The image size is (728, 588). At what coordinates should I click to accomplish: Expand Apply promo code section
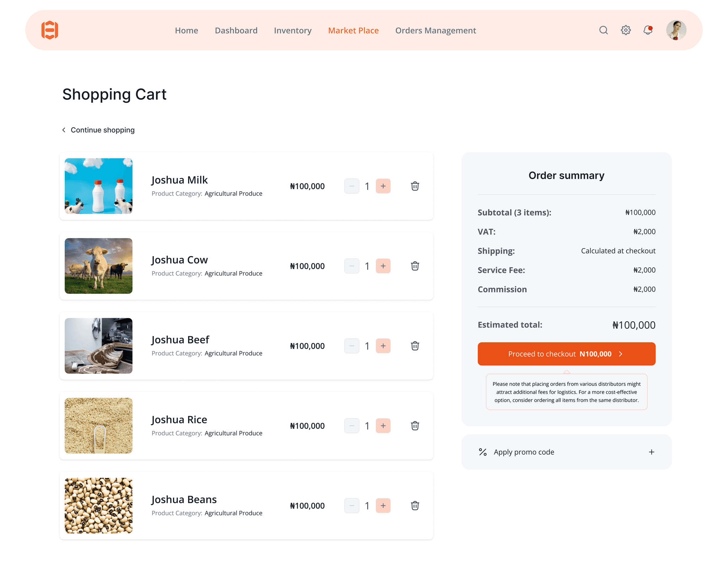pos(651,452)
